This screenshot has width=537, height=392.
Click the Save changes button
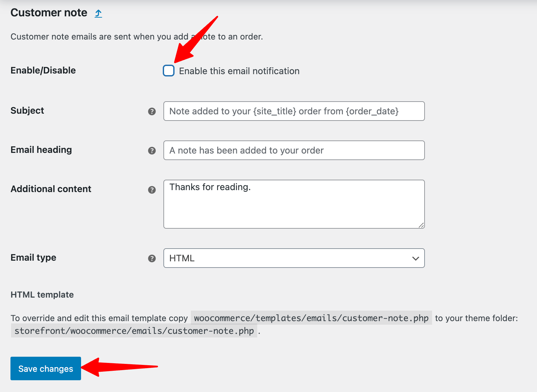46,368
